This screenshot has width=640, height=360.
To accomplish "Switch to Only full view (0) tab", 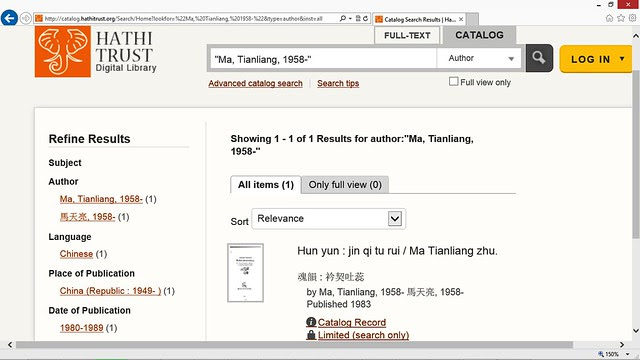I will point(345,185).
